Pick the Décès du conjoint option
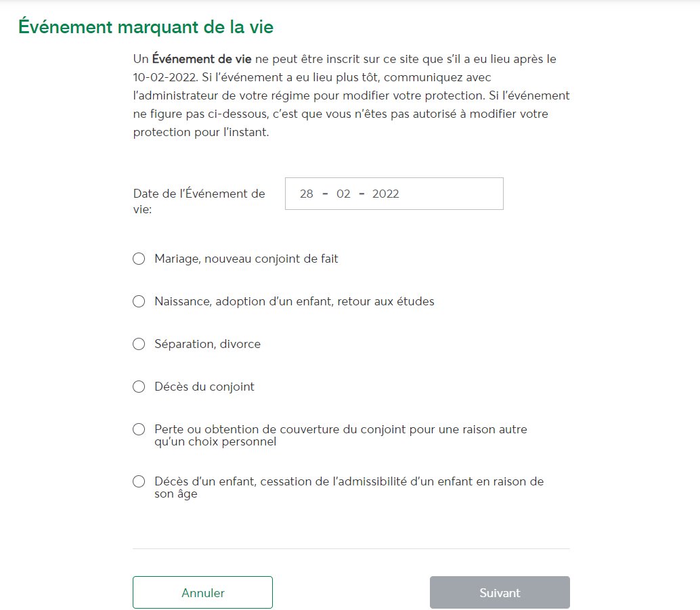 click(139, 387)
